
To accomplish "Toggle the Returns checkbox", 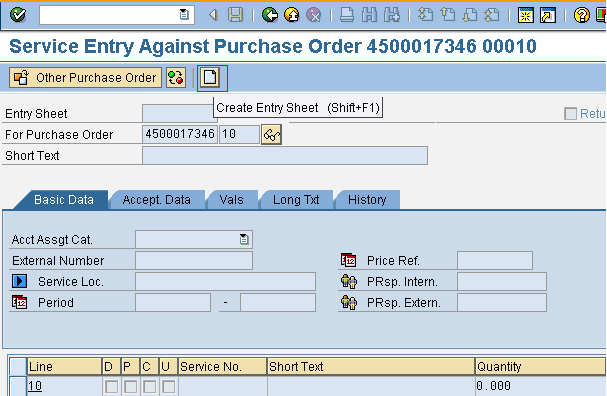I will click(570, 114).
